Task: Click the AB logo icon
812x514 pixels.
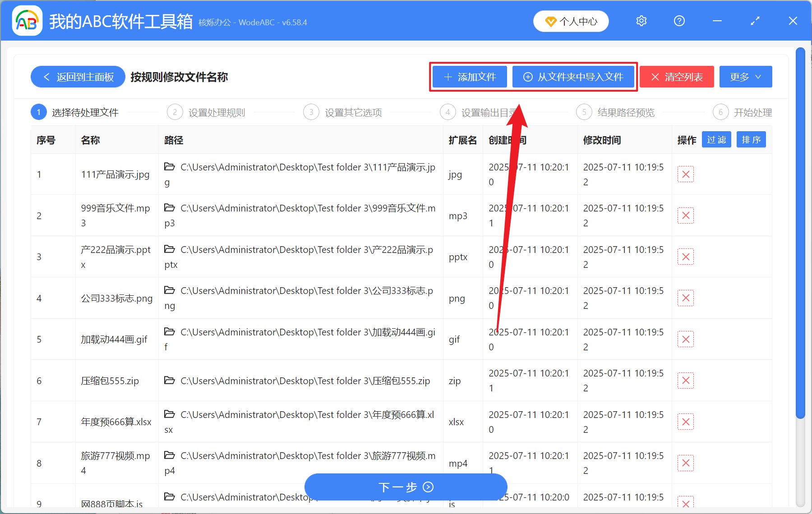Action: point(27,21)
